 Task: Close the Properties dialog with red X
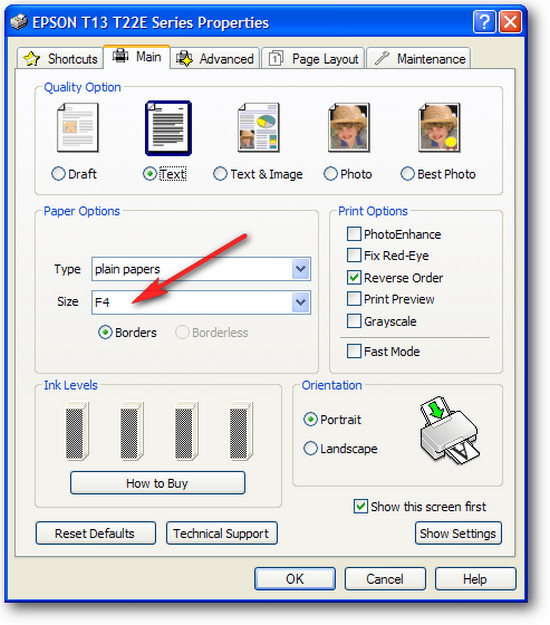[x=510, y=22]
